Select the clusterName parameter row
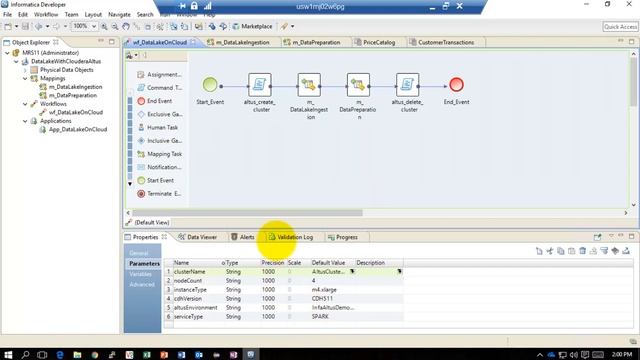This screenshot has width=640, height=360. tap(284, 271)
